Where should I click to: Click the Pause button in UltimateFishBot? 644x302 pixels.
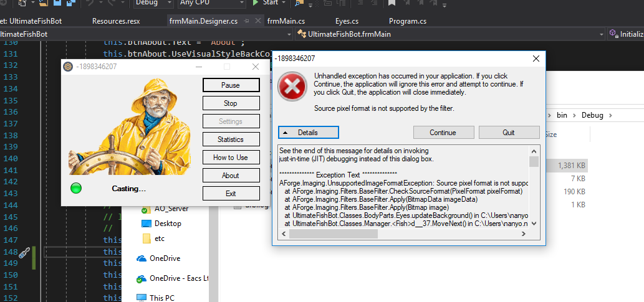pyautogui.click(x=231, y=85)
